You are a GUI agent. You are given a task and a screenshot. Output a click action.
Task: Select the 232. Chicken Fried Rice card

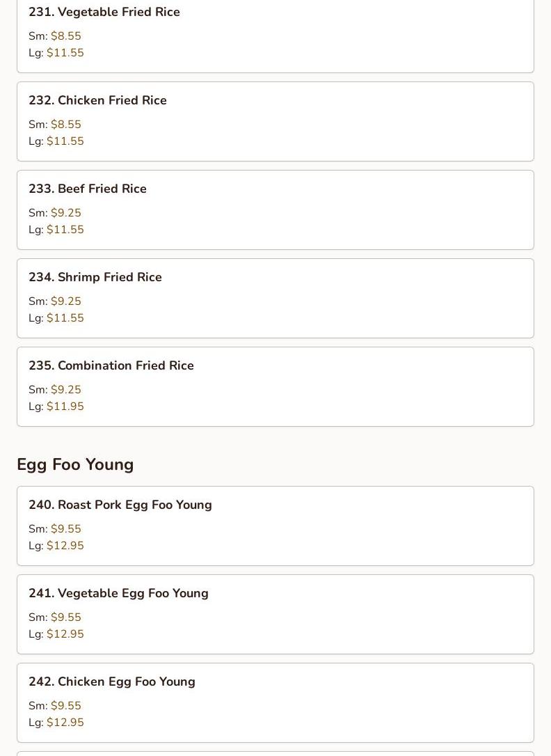click(x=275, y=121)
